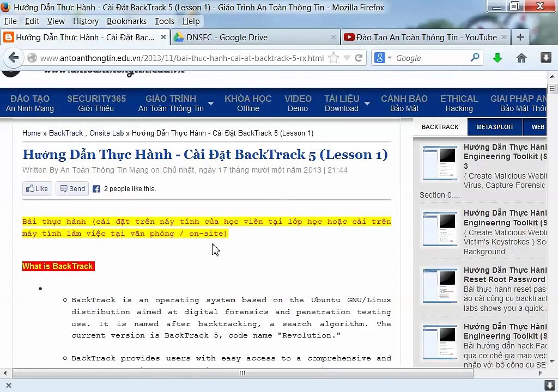Click the What is BackTrack heading
This screenshot has width=558, height=392.
tap(58, 266)
